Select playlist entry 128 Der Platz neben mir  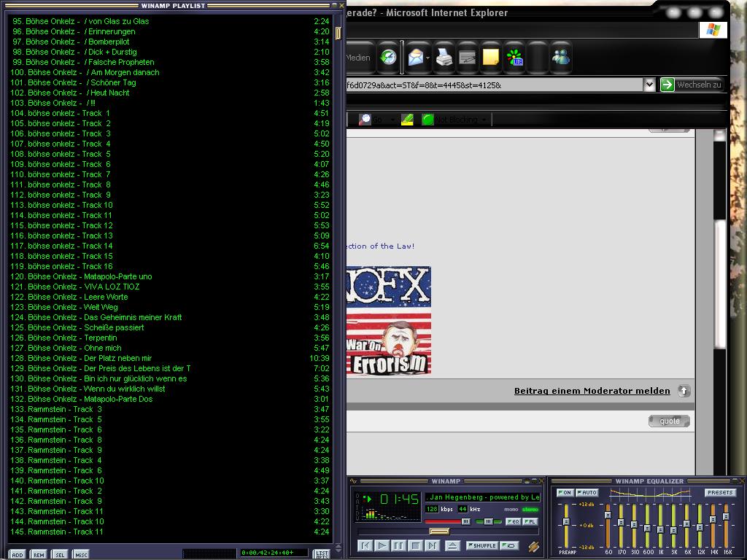click(169, 358)
